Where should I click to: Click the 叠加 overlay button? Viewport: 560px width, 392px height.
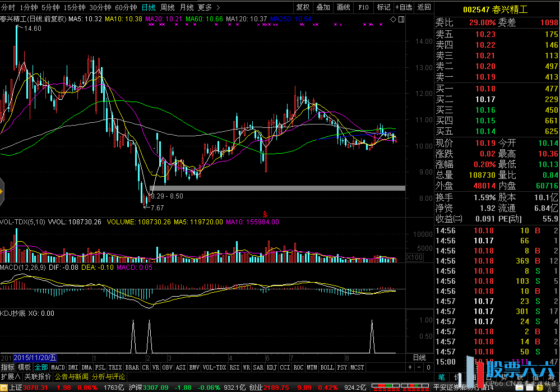[x=323, y=7]
